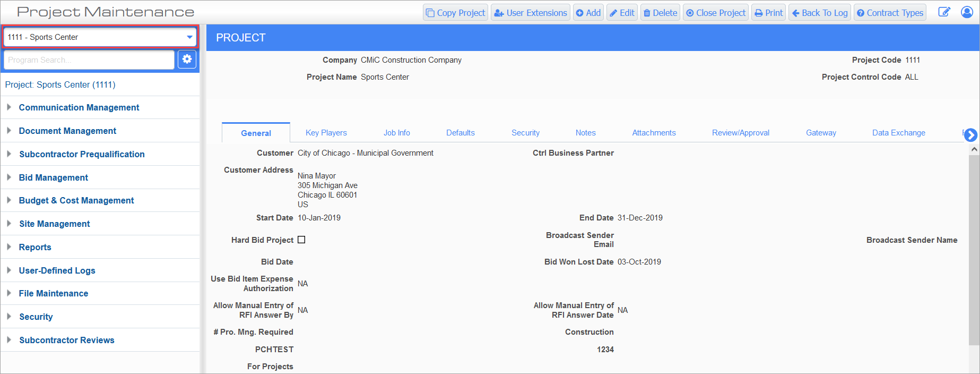Click the gear settings icon beside search

pos(187,59)
